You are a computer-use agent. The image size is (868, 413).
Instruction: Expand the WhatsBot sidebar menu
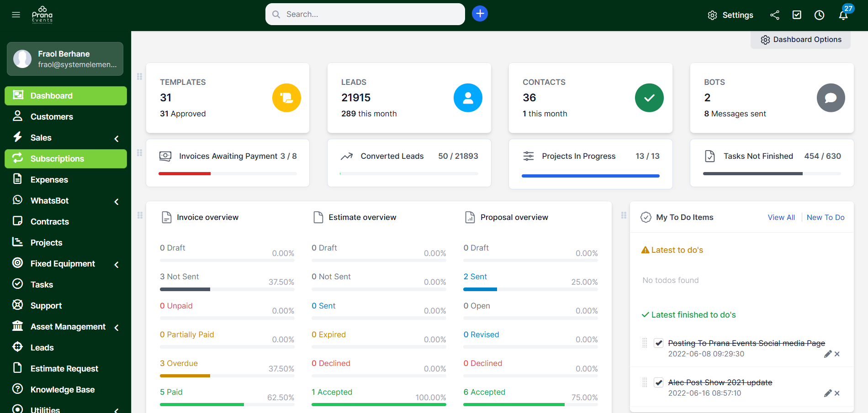coord(116,201)
